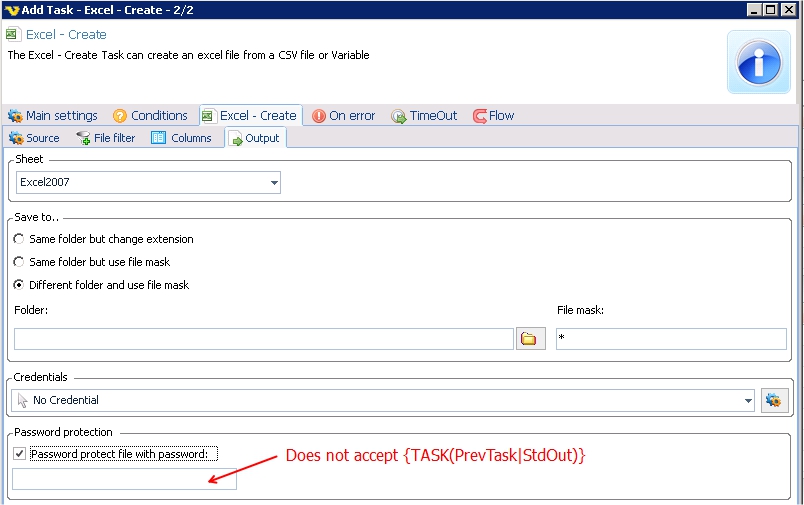Uncheck Password protect file with password
804x505 pixels.
coord(20,454)
